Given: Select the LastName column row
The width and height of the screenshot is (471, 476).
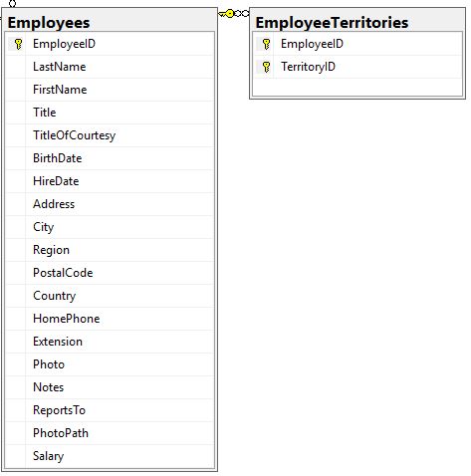Looking at the screenshot, I should point(110,67).
